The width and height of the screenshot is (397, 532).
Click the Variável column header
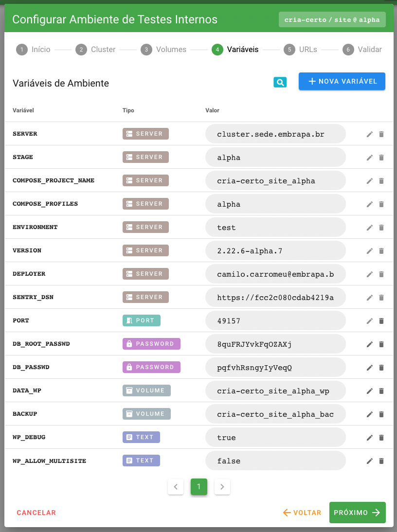click(x=23, y=110)
